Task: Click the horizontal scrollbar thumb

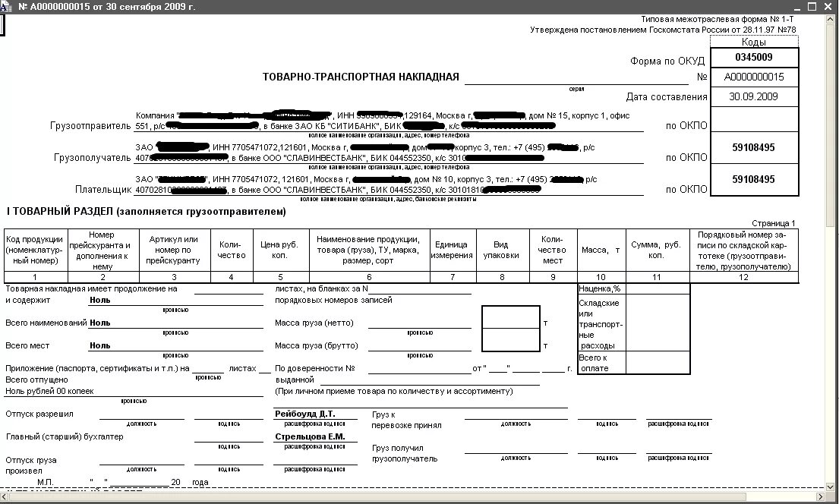Action: tap(379, 497)
